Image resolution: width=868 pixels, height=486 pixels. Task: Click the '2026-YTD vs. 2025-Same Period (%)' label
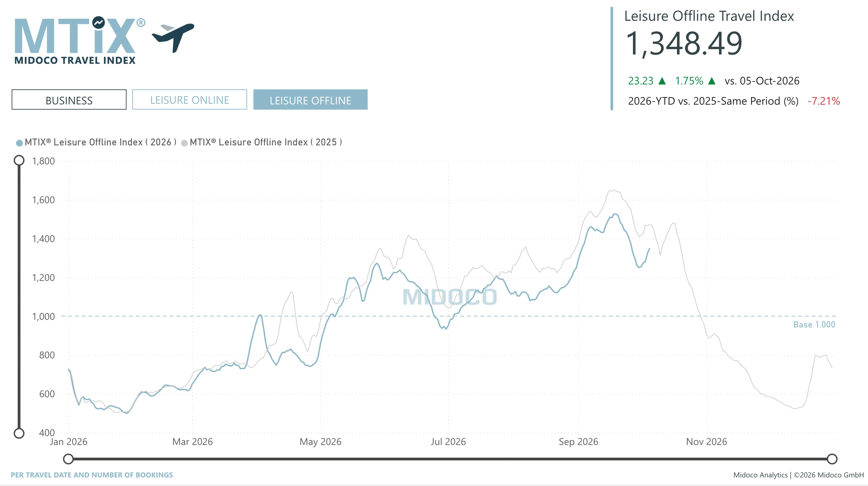tap(713, 101)
